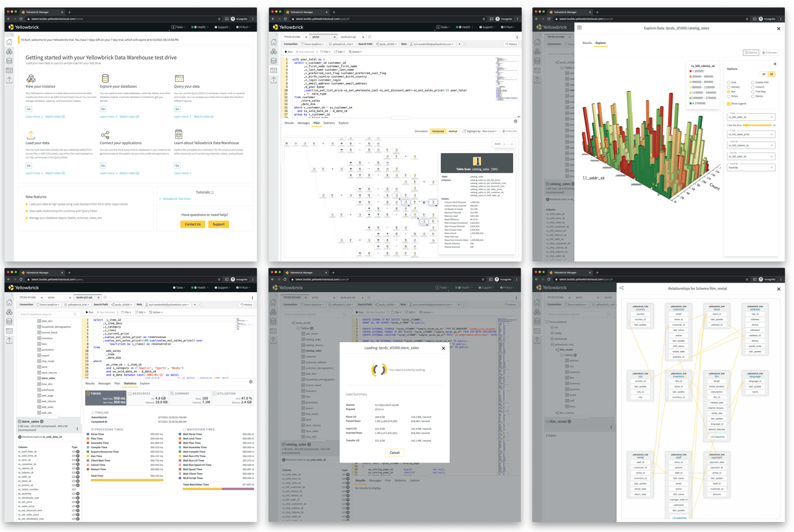Click collapse icon at right of Statistics tabs

pyautogui.click(x=251, y=382)
